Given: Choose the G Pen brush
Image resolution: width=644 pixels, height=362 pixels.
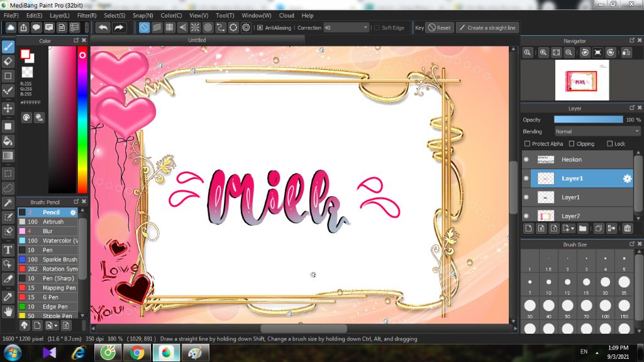Looking at the screenshot, I should tap(48, 297).
